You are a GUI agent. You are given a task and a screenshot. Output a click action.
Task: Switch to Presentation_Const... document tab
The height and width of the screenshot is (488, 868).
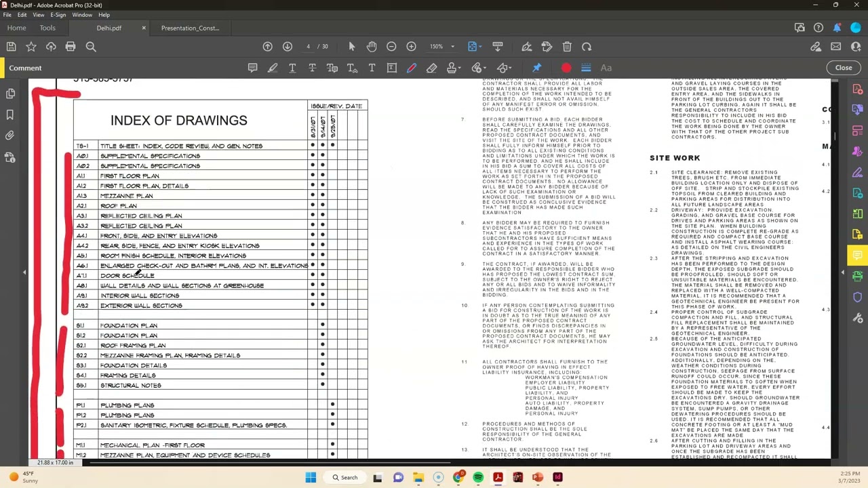click(x=190, y=28)
